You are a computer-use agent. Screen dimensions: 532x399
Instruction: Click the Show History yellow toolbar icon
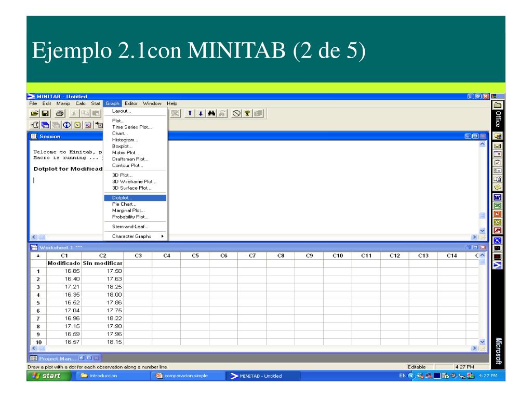tap(78, 125)
